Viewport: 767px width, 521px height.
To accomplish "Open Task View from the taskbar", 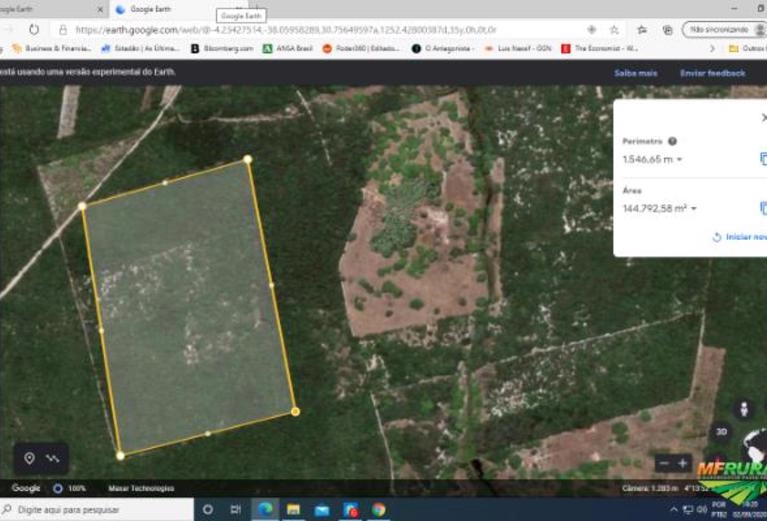I will coord(235,509).
